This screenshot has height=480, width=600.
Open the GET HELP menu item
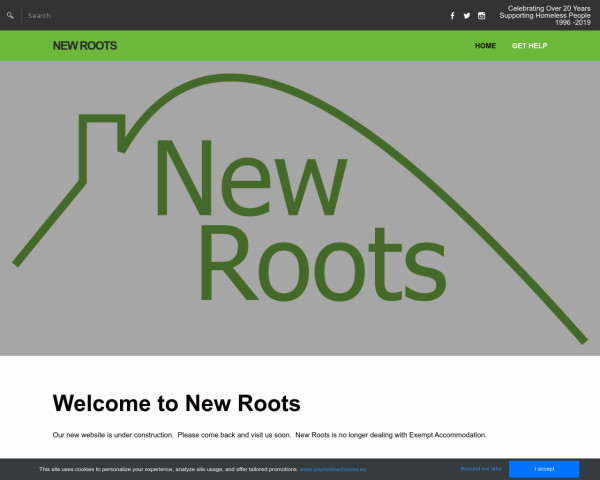pyautogui.click(x=529, y=46)
